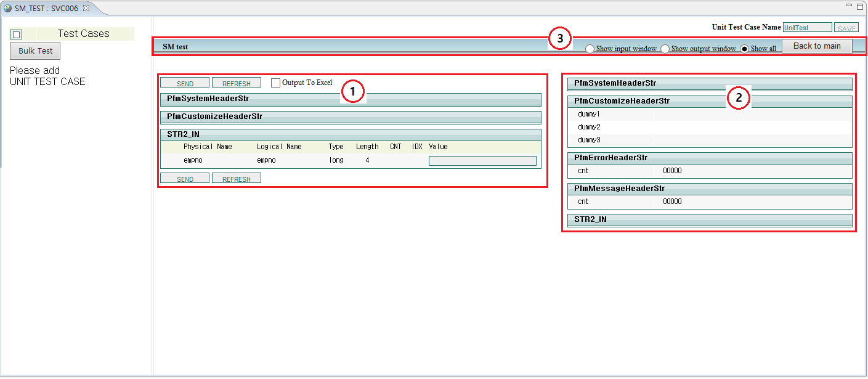Expand the output STR2_IN section
The width and height of the screenshot is (868, 379).
tap(709, 220)
